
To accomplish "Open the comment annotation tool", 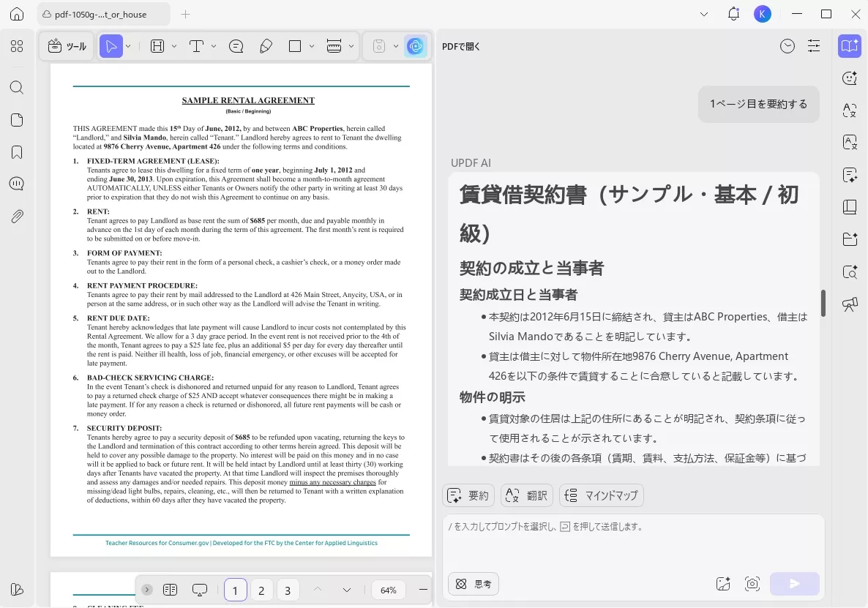I will [x=236, y=46].
